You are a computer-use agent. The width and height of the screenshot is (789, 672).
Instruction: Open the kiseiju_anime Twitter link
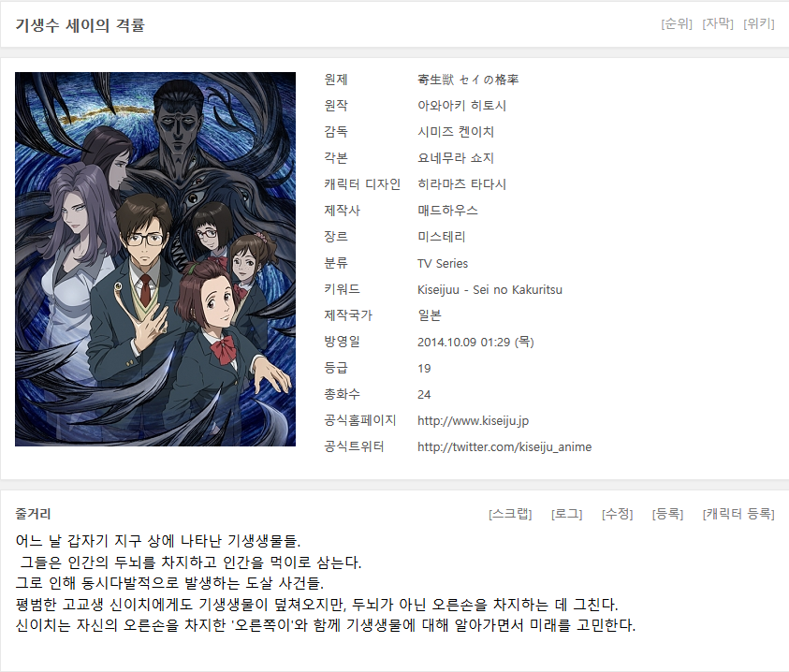(504, 447)
